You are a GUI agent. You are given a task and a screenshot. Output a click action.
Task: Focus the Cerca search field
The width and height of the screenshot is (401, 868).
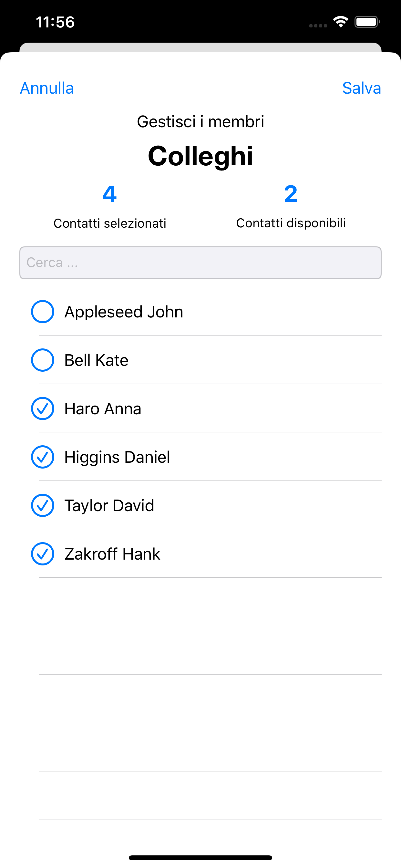tap(200, 263)
